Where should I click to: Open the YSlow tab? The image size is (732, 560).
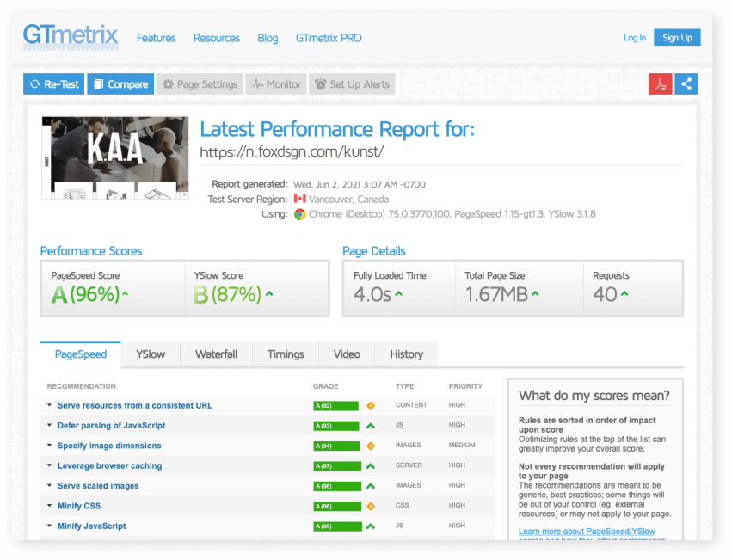(x=150, y=354)
